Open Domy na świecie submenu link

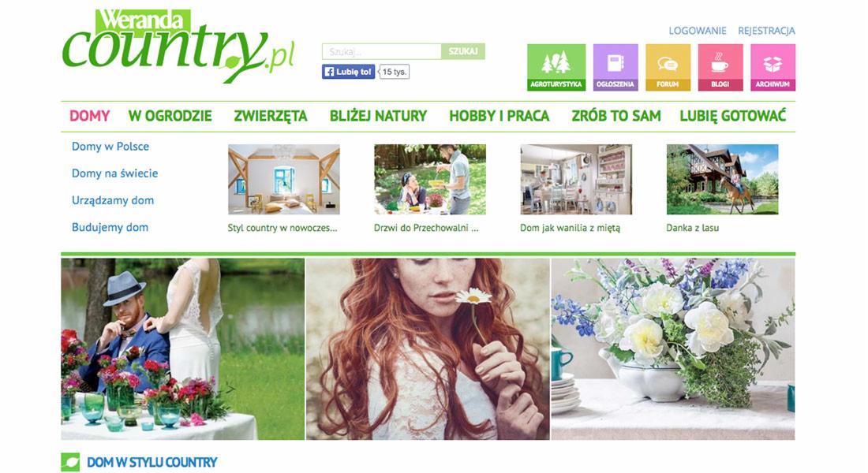click(x=114, y=173)
